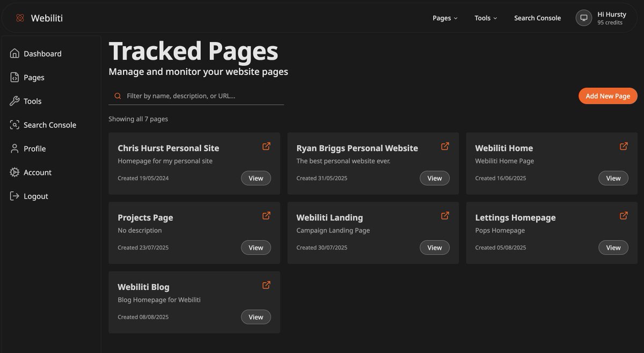View the Projects Page entry
The image size is (644, 353).
pyautogui.click(x=256, y=247)
